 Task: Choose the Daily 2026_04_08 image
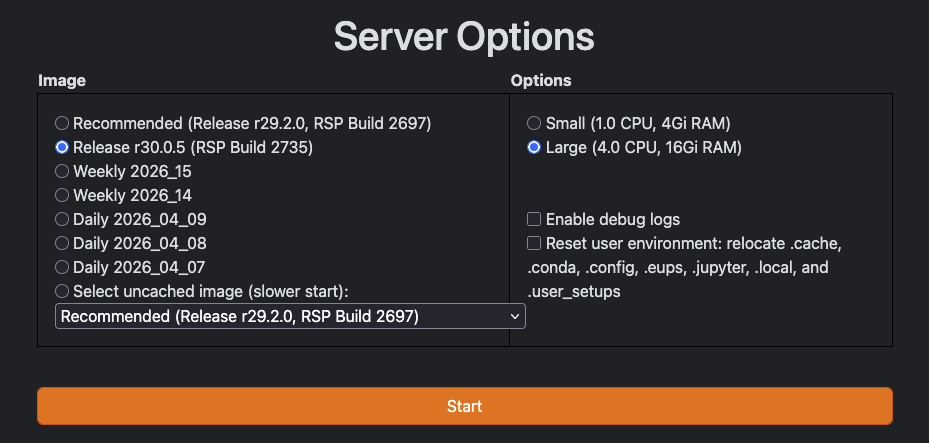pyautogui.click(x=62, y=243)
